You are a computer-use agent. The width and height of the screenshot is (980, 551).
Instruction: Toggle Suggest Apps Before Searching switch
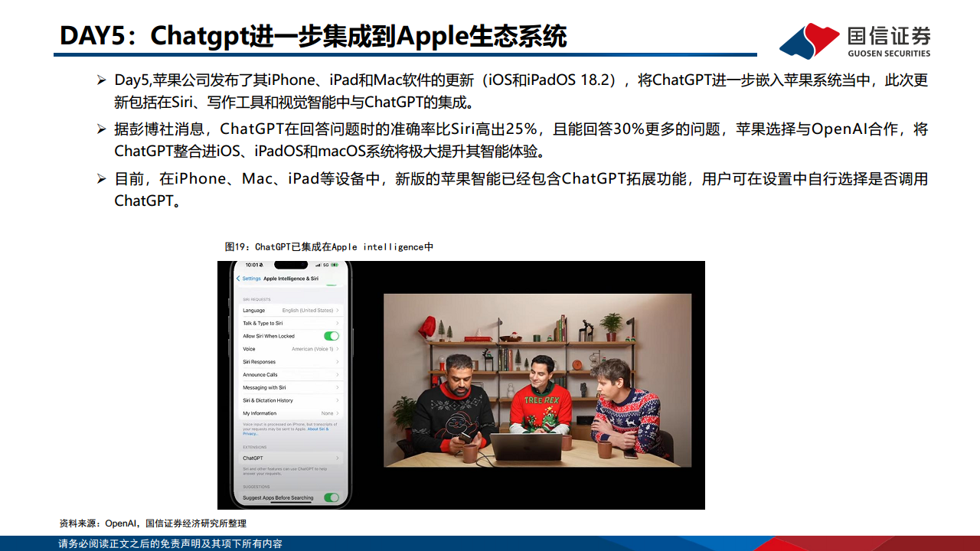tap(332, 497)
